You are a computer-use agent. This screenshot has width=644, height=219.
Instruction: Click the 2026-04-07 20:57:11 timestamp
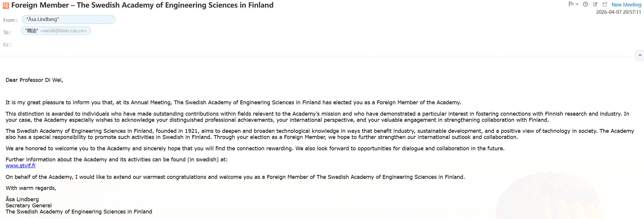click(x=618, y=12)
